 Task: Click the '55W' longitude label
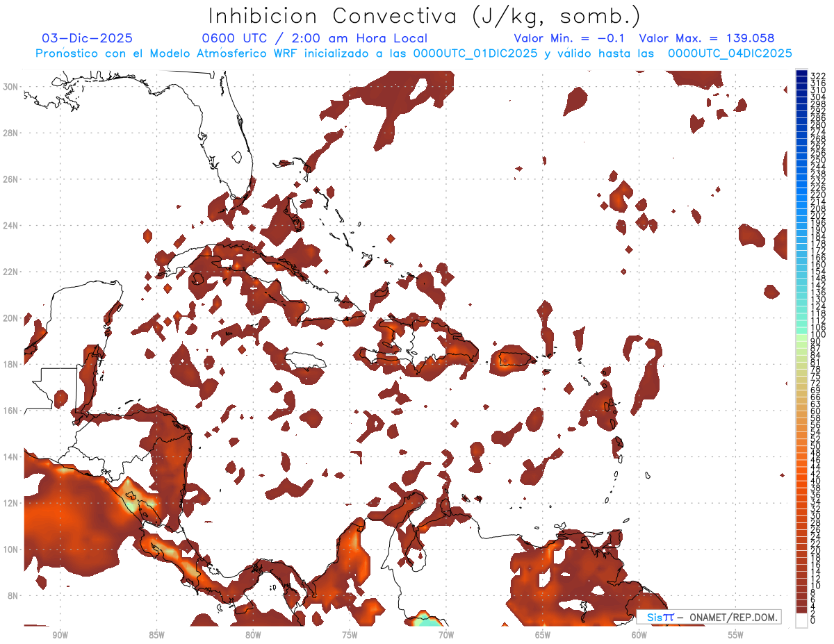click(x=736, y=635)
